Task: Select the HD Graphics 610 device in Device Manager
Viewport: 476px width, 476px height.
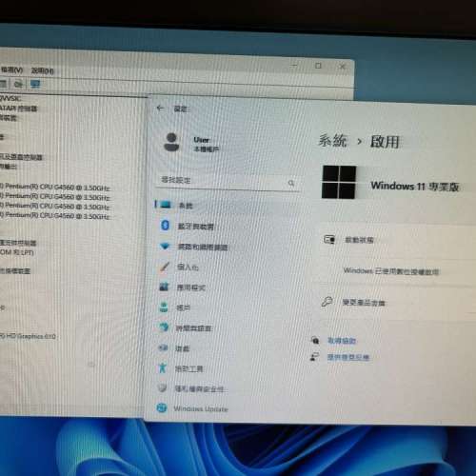Action: [28, 336]
